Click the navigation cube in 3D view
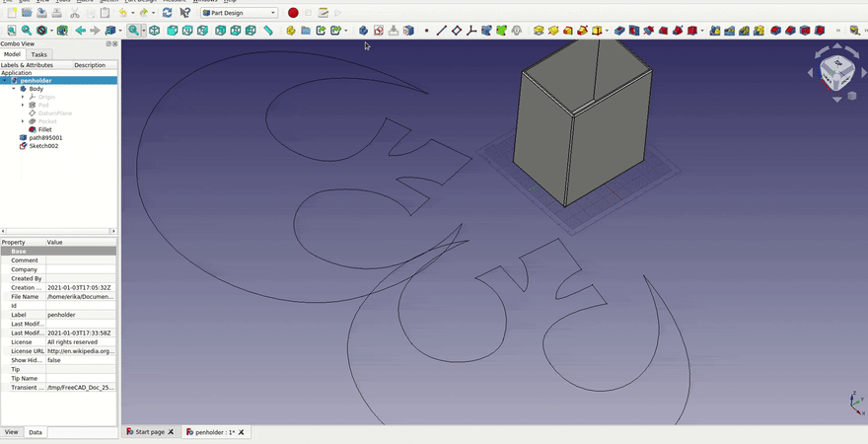Image resolution: width=868 pixels, height=444 pixels. 837,73
